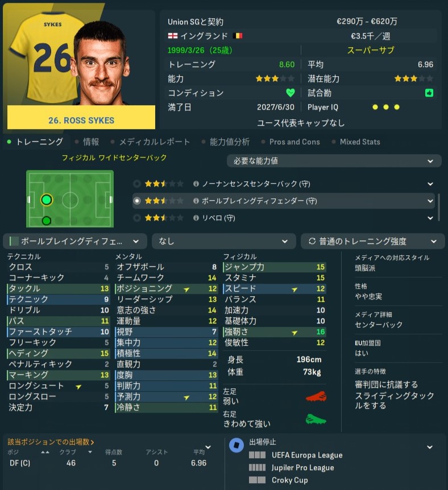This screenshot has width=448, height=490.
Task: Switch to the メディカルレポート tab
Action: click(155, 142)
